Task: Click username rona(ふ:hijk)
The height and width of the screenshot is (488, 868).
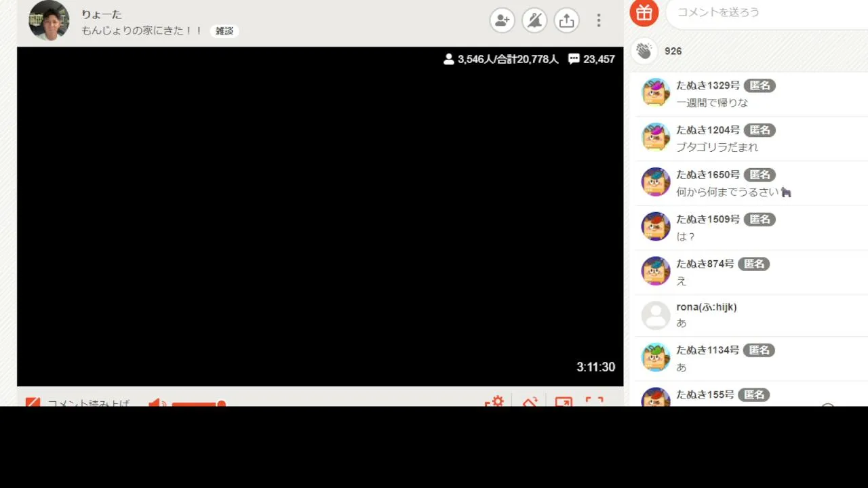Action: 707,307
